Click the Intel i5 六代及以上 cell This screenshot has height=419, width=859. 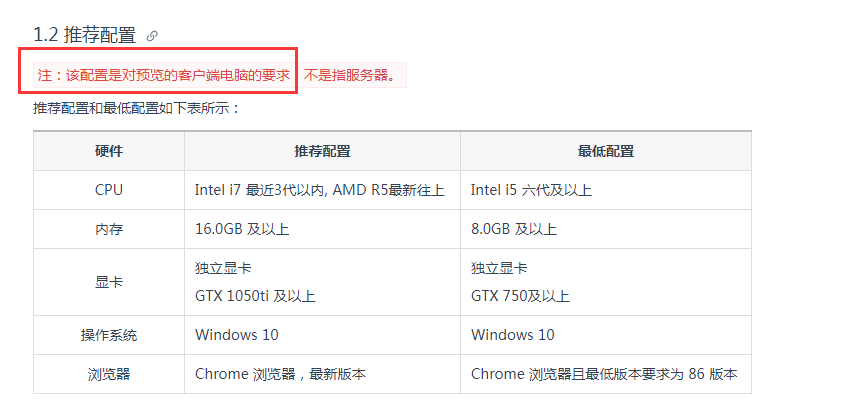[606, 190]
